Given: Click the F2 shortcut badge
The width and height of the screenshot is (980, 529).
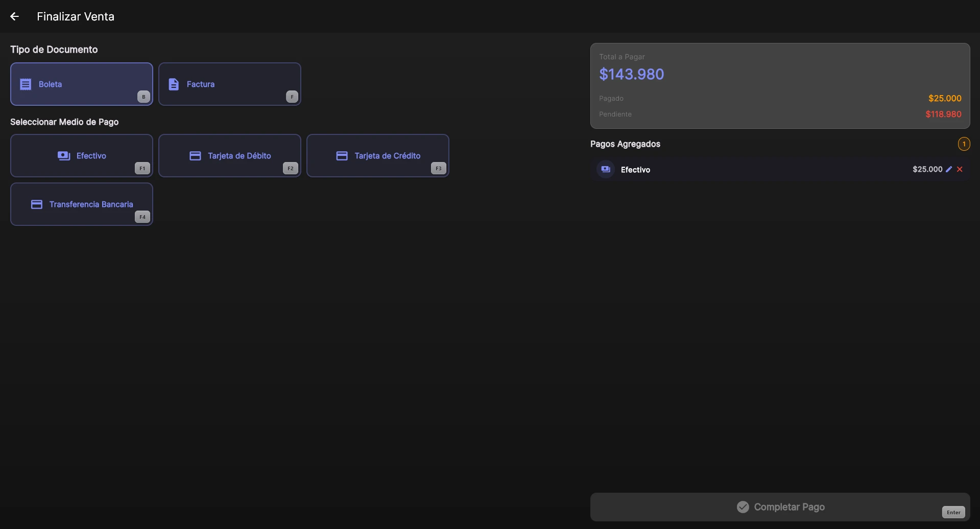Looking at the screenshot, I should point(291,168).
